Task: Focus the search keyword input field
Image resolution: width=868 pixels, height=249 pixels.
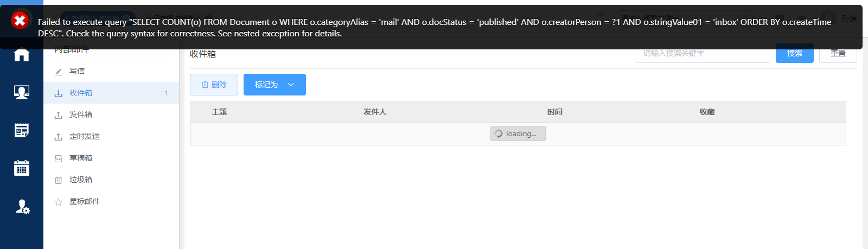Action: pos(702,54)
